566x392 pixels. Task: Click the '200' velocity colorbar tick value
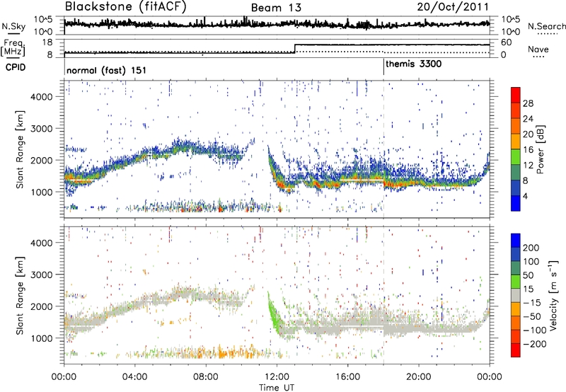(x=531, y=248)
